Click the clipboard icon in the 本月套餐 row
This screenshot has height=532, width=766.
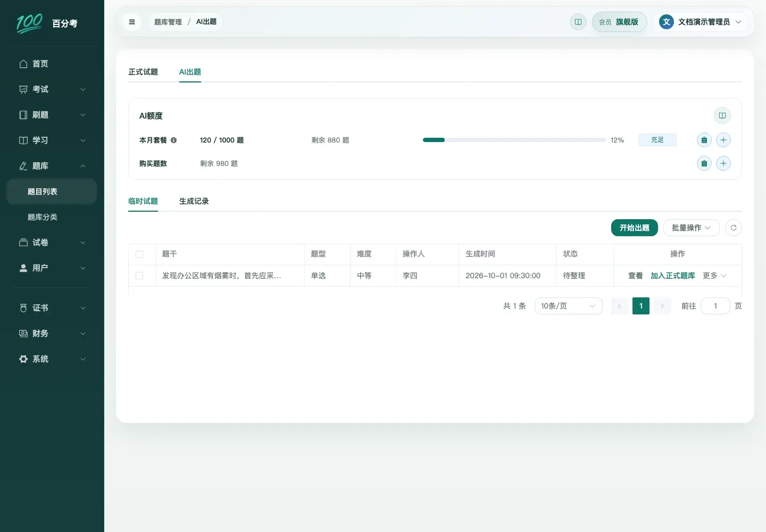point(704,140)
